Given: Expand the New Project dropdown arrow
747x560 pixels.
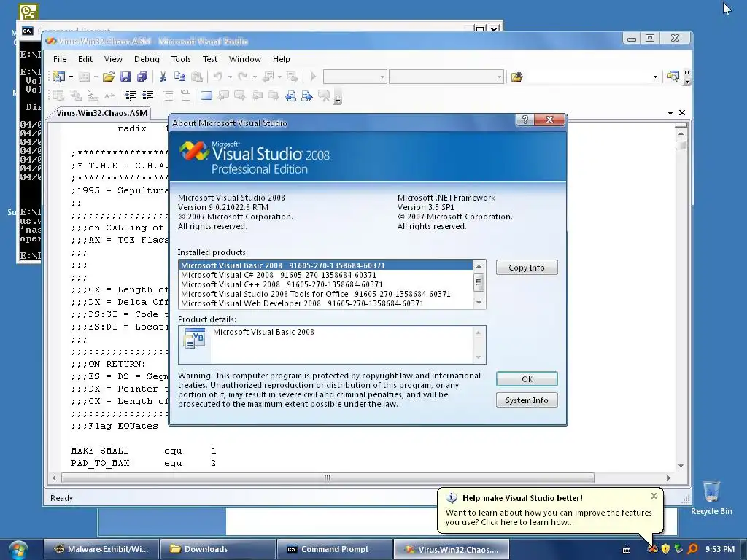Looking at the screenshot, I should tap(71, 77).
